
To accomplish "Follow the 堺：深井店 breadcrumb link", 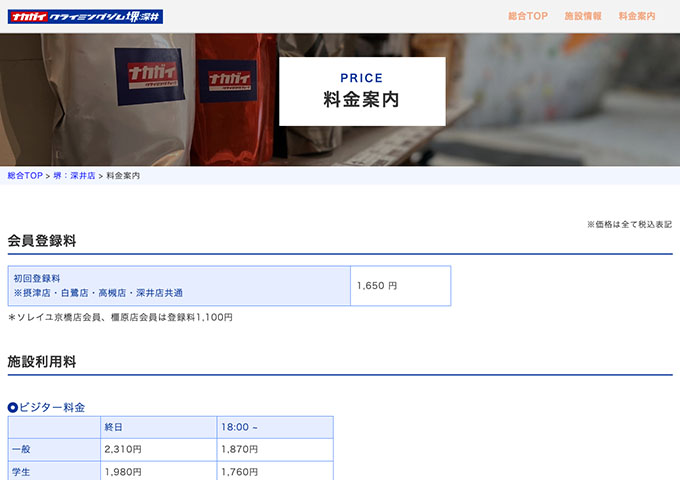I will tap(74, 176).
